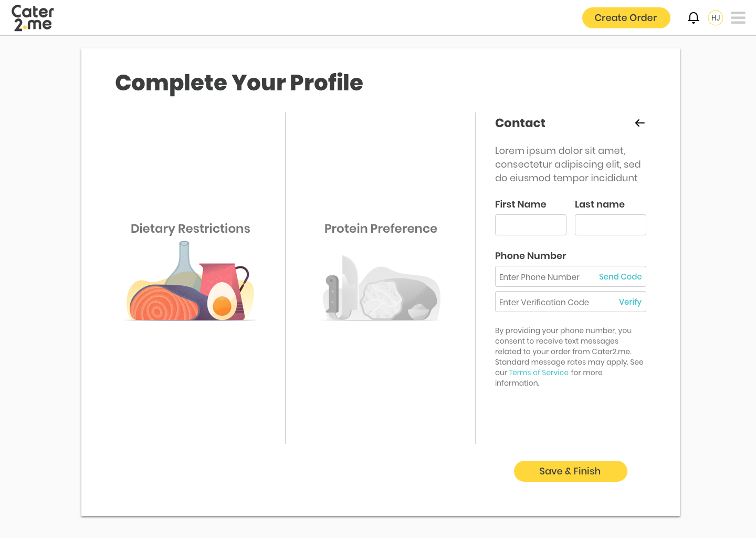Click the Create Order button
This screenshot has width=756, height=538.
point(626,18)
